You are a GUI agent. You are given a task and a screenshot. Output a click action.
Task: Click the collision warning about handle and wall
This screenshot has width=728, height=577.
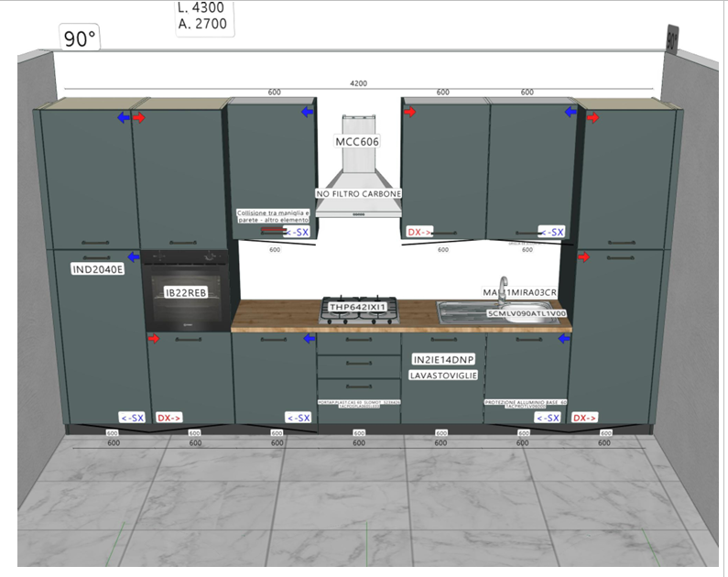[x=273, y=216]
